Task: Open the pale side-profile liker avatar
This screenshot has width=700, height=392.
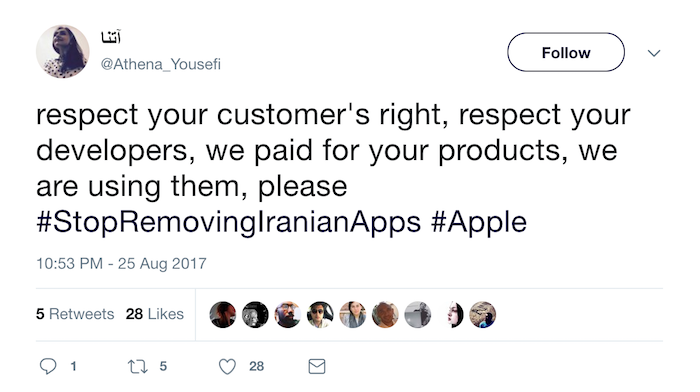Action: [450, 315]
